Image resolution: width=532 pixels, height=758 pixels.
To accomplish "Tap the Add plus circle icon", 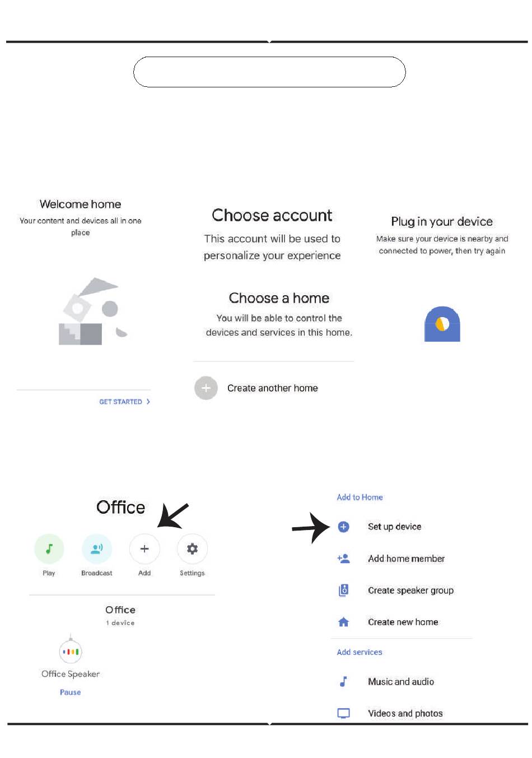I will [x=144, y=549].
